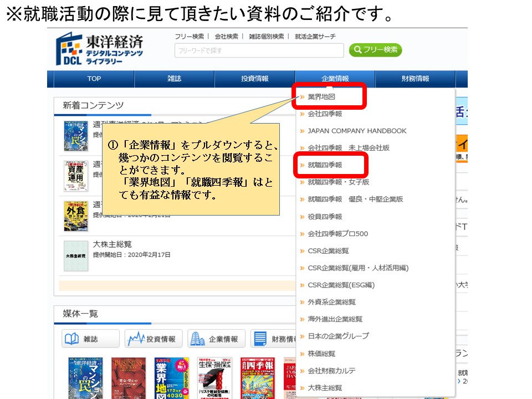Image resolution: width=532 pixels, height=399 pixels.
Task: Choose 会社四季報プロ500 menu entry
Action: 337,233
